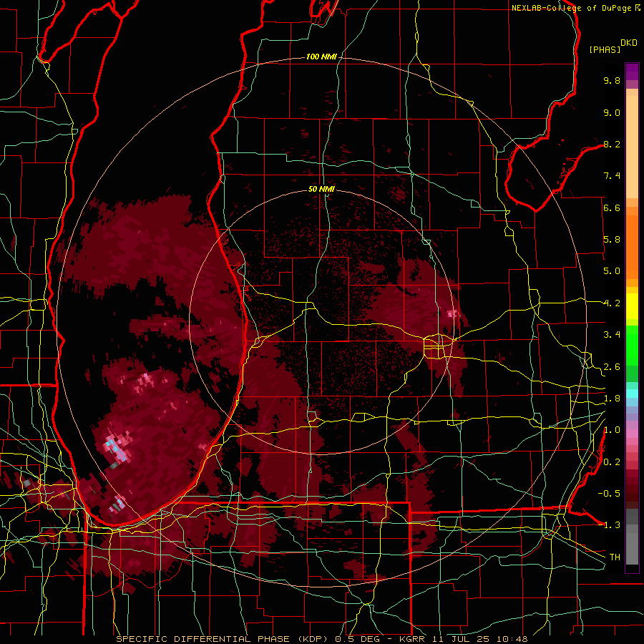The image size is (644, 644).
Task: Click the 4.2 value on color scale
Action: click(x=612, y=303)
